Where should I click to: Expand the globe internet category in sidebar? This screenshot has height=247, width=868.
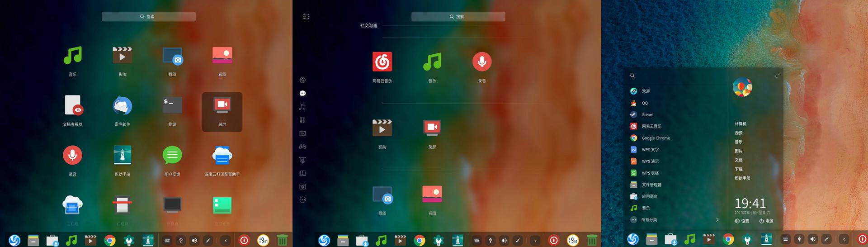pos(302,80)
